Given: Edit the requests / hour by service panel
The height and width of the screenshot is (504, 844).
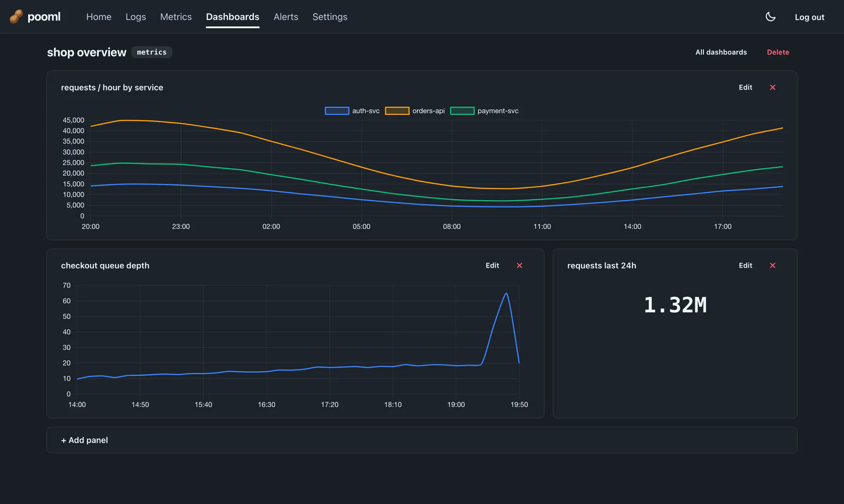Looking at the screenshot, I should [x=746, y=88].
